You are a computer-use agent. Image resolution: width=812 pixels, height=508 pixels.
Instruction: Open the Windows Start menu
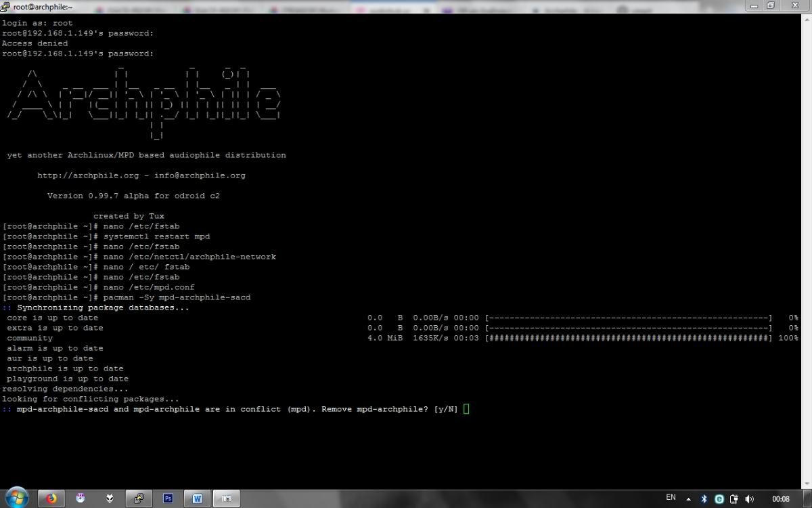click(16, 498)
